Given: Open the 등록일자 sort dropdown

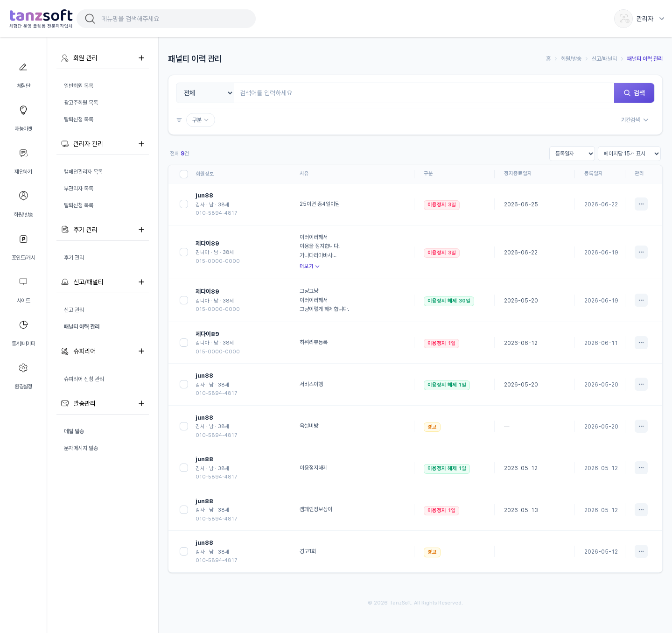Looking at the screenshot, I should pos(572,154).
